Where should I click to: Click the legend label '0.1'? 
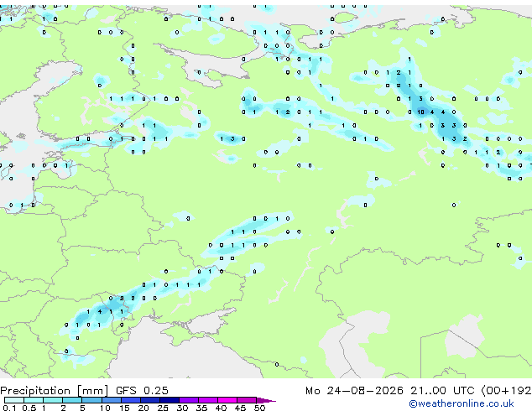[9, 408]
